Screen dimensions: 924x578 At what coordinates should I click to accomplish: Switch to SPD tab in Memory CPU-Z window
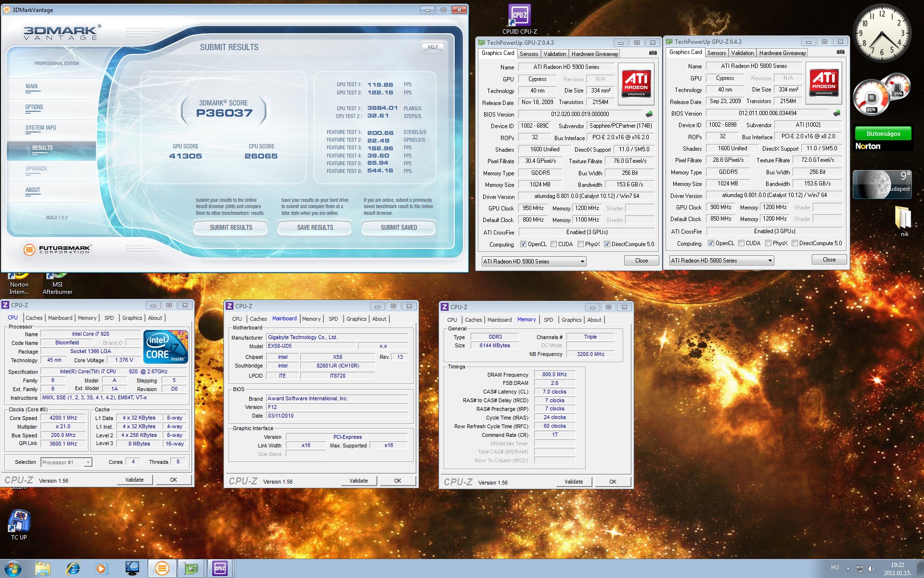548,320
